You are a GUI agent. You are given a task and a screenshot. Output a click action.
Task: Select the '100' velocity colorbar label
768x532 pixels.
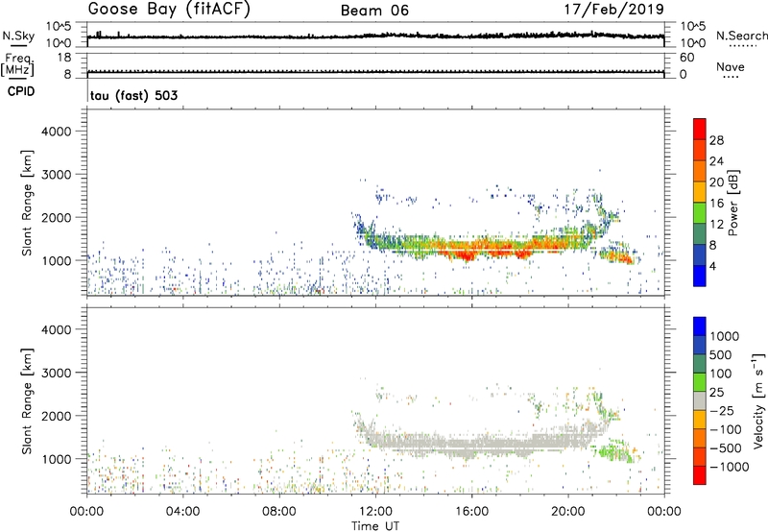(x=722, y=374)
